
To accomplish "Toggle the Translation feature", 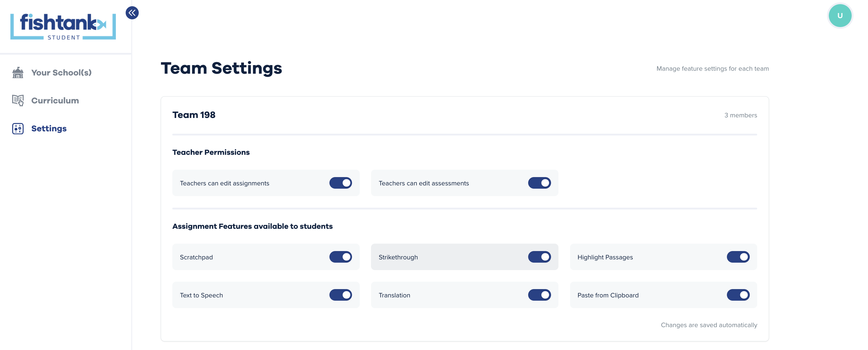I will (539, 295).
